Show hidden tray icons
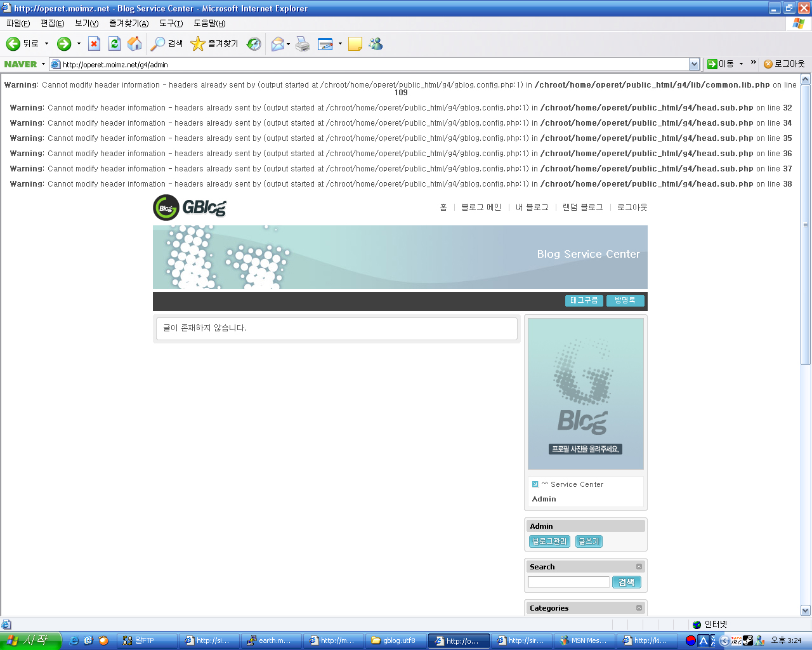 pos(724,640)
